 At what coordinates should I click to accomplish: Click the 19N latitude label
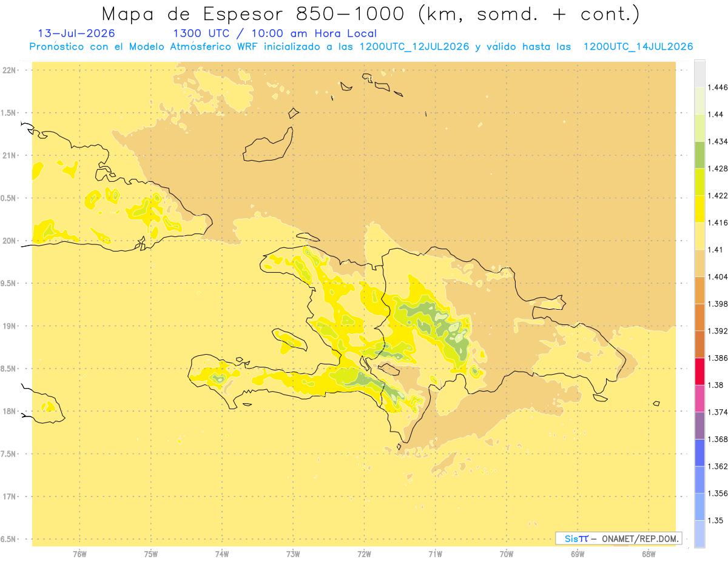(x=10, y=326)
